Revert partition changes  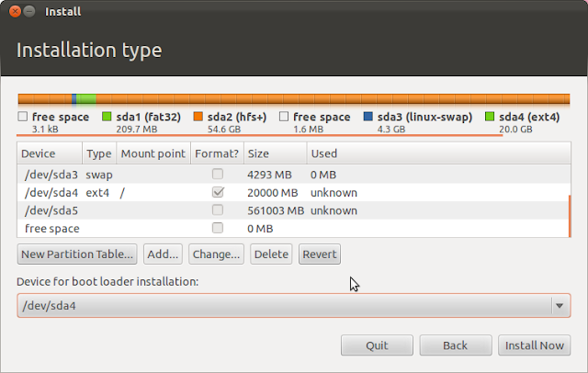click(320, 254)
